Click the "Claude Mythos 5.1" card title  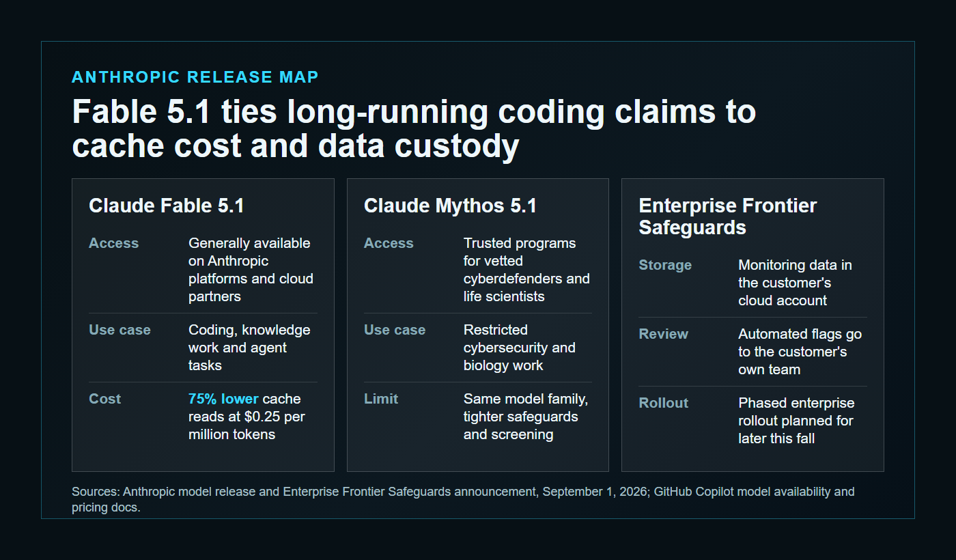[x=451, y=206]
